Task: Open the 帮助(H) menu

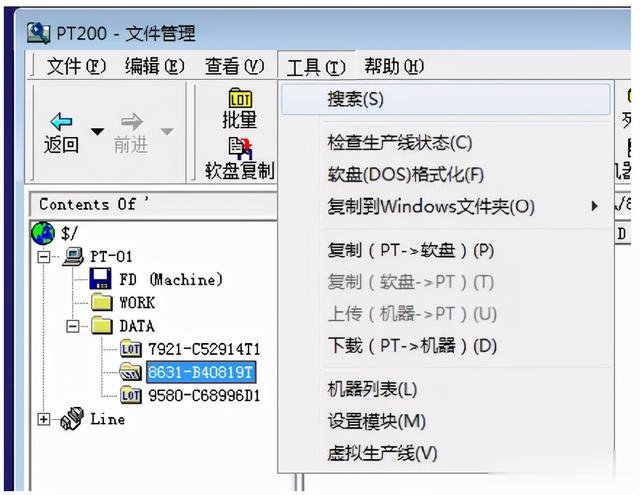Action: [x=394, y=66]
